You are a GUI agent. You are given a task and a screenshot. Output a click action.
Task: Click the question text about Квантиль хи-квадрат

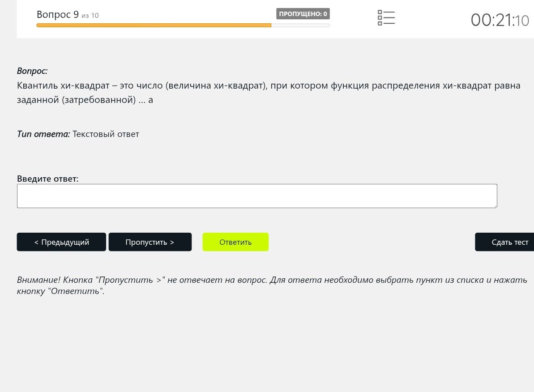pyautogui.click(x=269, y=92)
